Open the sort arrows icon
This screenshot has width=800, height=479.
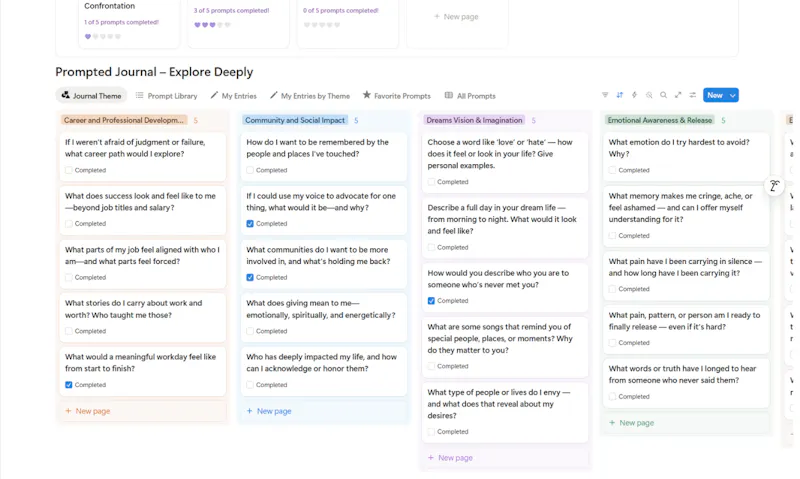[x=620, y=95]
